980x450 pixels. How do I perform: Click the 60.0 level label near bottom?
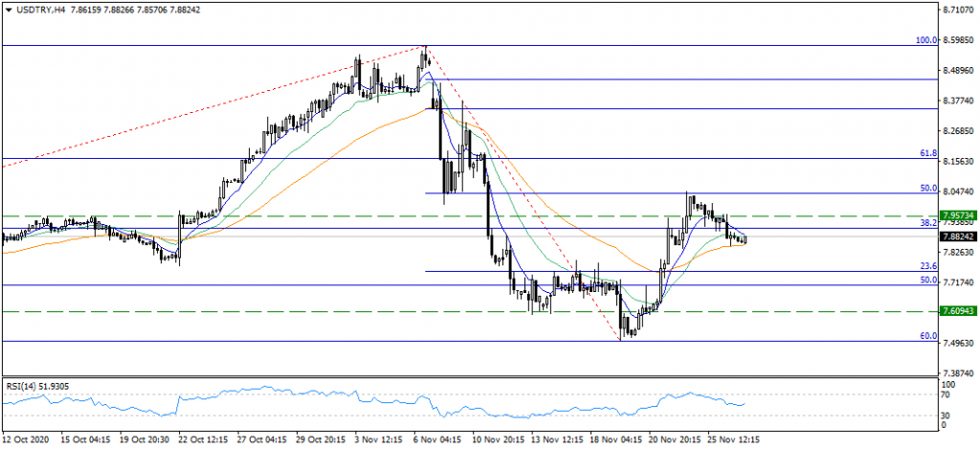(927, 336)
